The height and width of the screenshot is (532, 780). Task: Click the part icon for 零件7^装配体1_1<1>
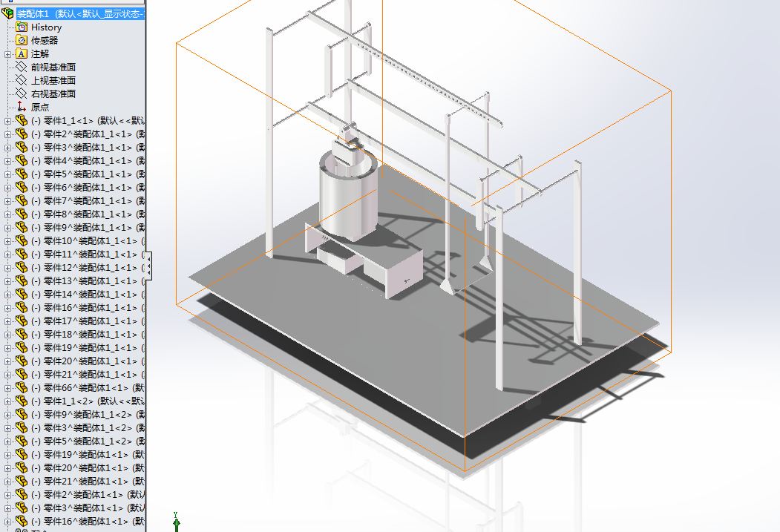point(22,201)
